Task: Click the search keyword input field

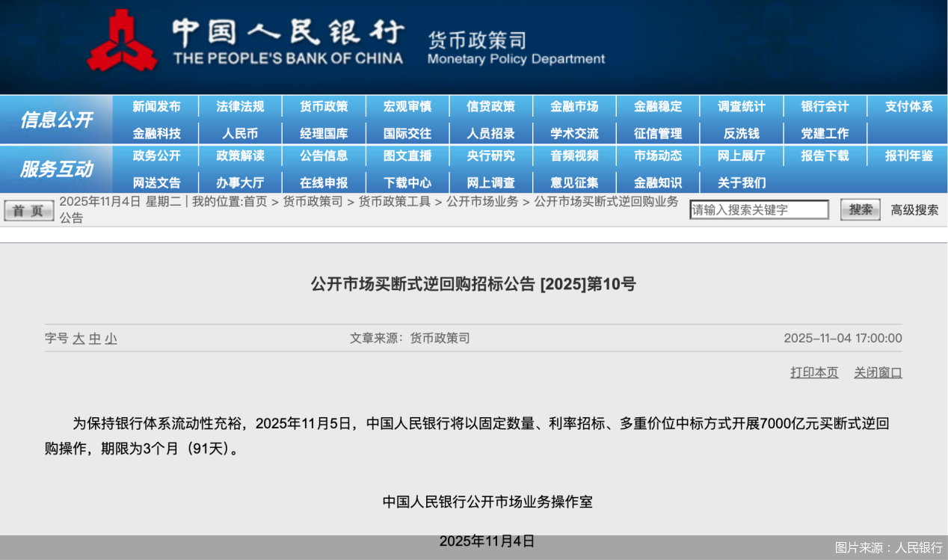Action: pos(759,209)
